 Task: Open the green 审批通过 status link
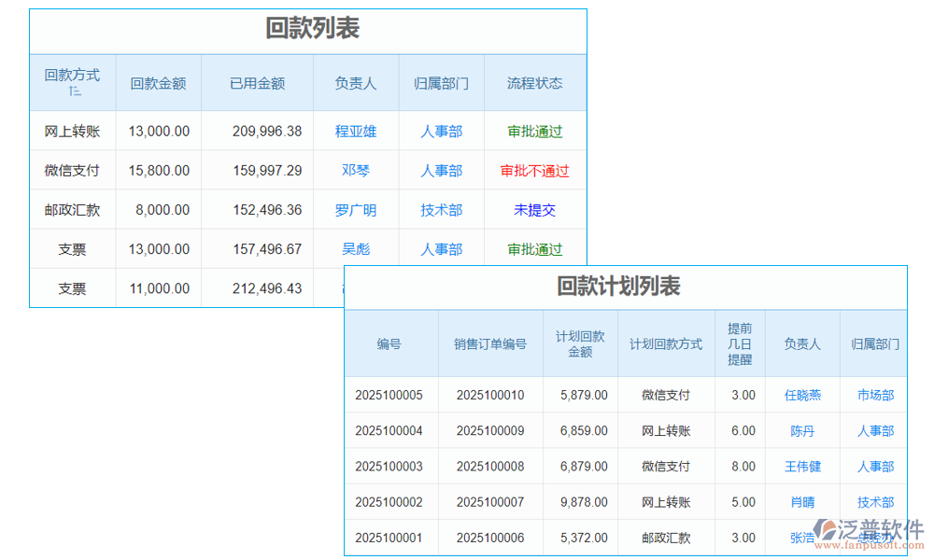[534, 131]
